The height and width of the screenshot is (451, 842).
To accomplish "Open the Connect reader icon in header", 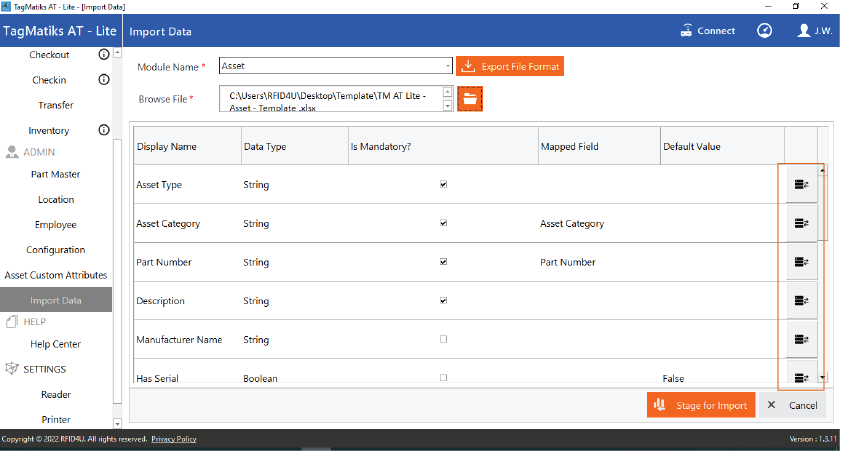I will coord(687,31).
